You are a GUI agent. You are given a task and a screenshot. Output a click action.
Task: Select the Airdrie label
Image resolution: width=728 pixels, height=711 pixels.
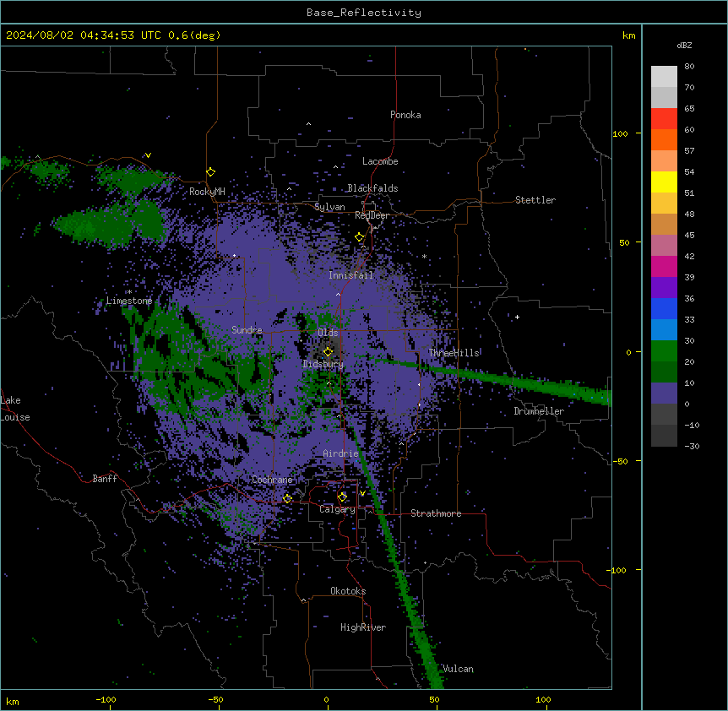(341, 453)
